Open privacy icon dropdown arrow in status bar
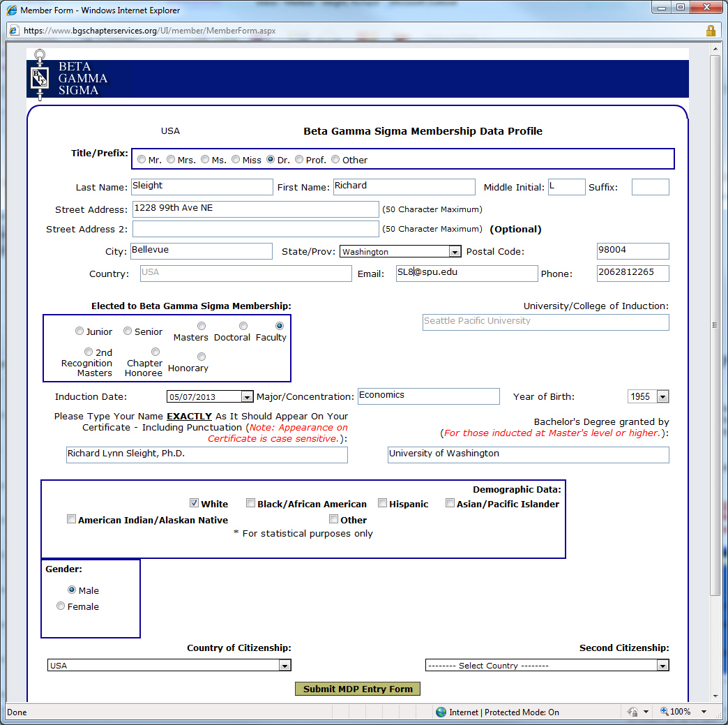Image resolution: width=728 pixels, height=725 pixels. [646, 712]
